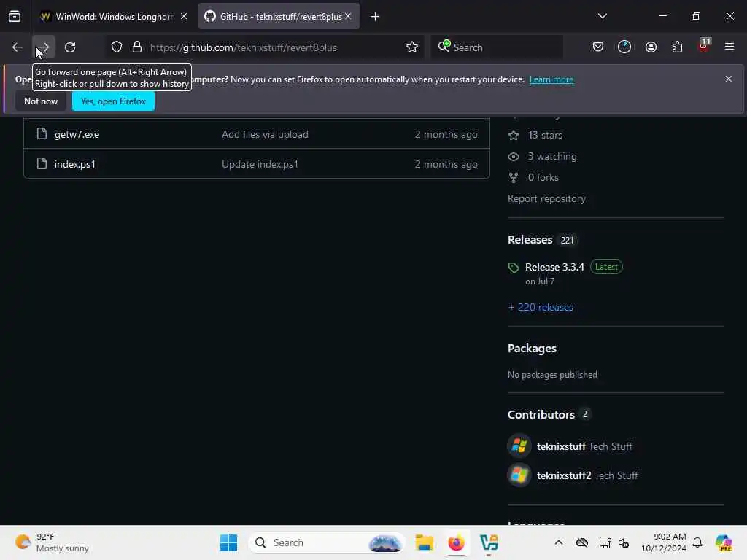
Task: Click the Not now button
Action: 41,101
